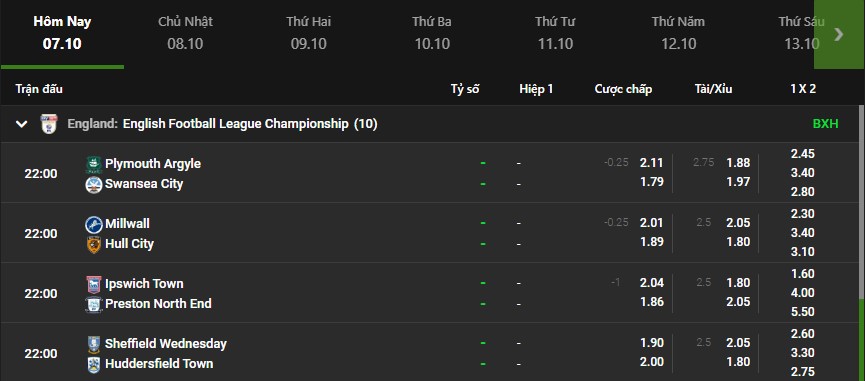
Task: Pick Plymouth Argyle handicap odds 2.11
Action: point(652,163)
